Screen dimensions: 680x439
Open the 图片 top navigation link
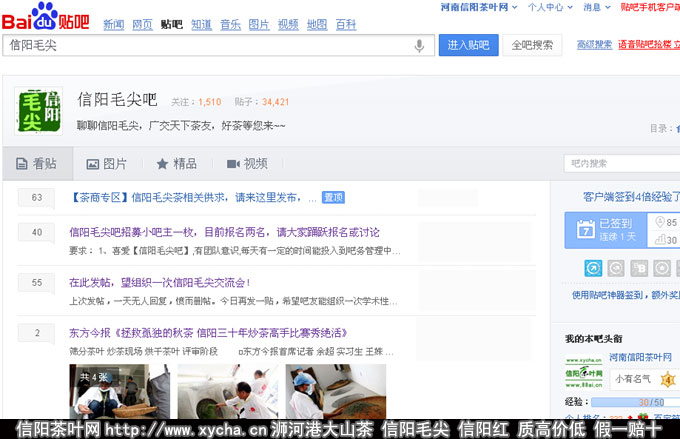click(259, 25)
